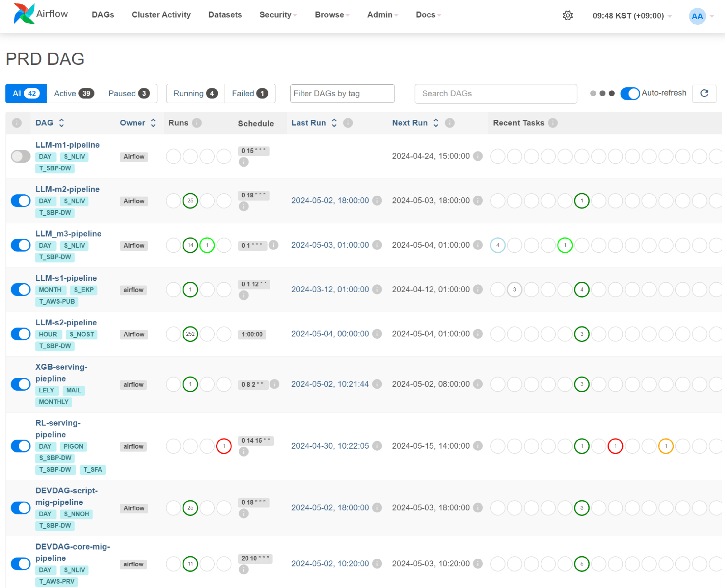This screenshot has height=588, width=727.
Task: Click the green 252 runs circle for LLM-s2-pipeline
Action: pyautogui.click(x=190, y=334)
